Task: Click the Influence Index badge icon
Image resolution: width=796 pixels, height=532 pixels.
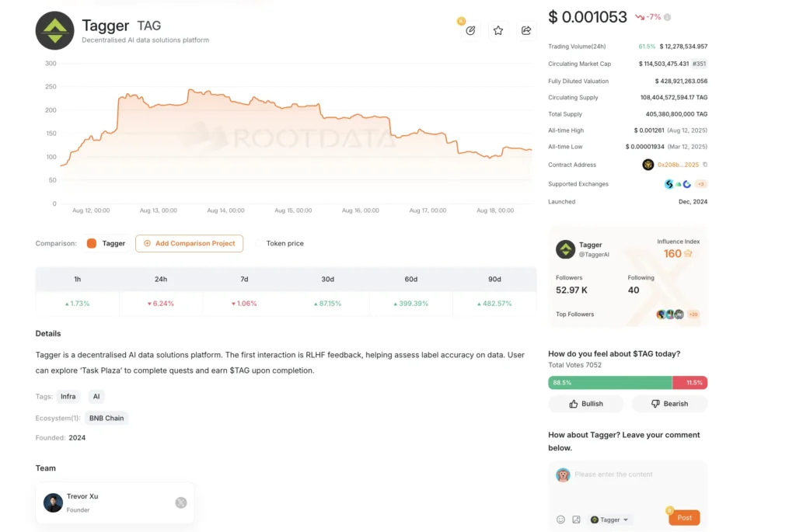Action: coord(688,254)
